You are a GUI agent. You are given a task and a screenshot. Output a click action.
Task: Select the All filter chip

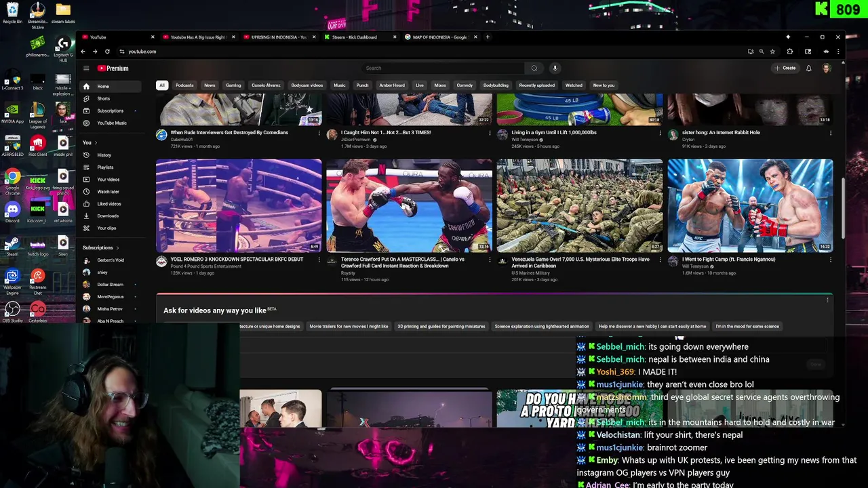pyautogui.click(x=161, y=85)
